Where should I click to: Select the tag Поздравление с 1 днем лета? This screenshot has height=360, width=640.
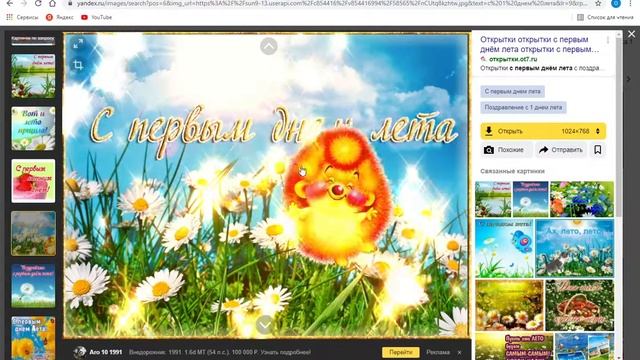[x=523, y=107]
